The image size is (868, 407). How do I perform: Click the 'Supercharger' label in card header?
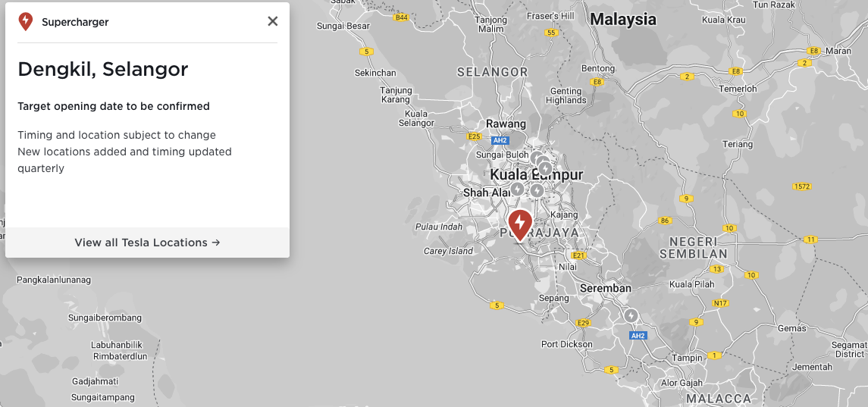pyautogui.click(x=75, y=22)
